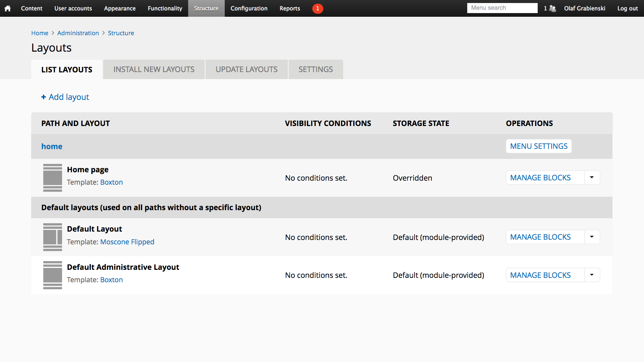Click the Administration breadcrumb link
This screenshot has height=362, width=644.
[x=78, y=33]
